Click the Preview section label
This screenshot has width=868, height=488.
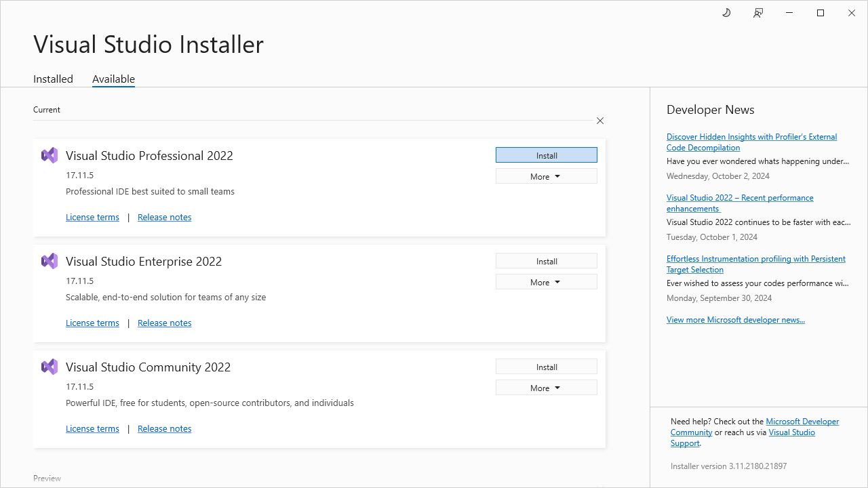(47, 478)
